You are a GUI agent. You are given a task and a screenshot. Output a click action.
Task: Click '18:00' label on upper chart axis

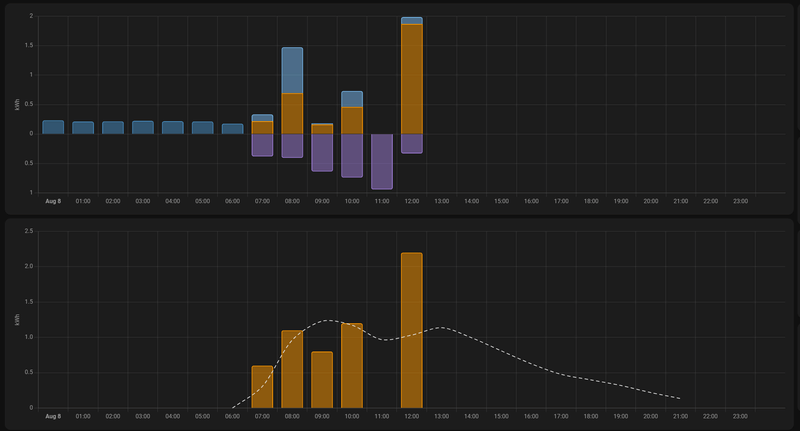pyautogui.click(x=591, y=201)
